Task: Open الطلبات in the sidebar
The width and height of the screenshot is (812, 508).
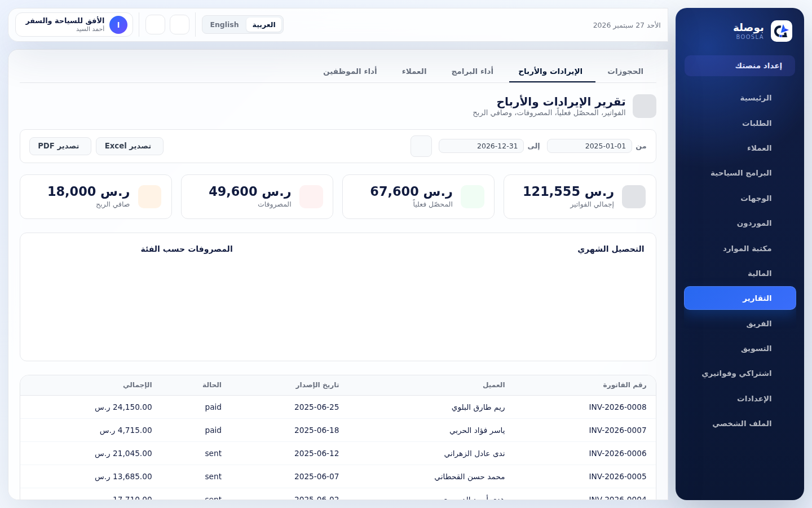Action: click(x=740, y=123)
